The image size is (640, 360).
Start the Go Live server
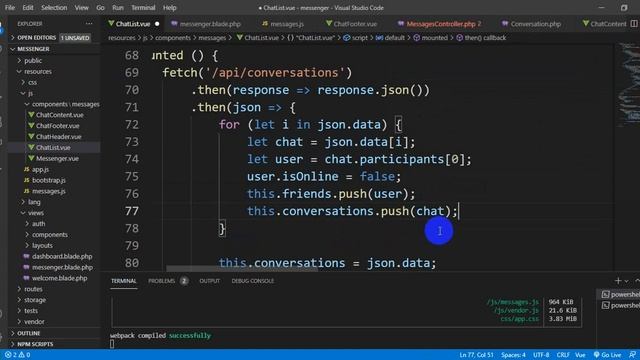click(607, 355)
